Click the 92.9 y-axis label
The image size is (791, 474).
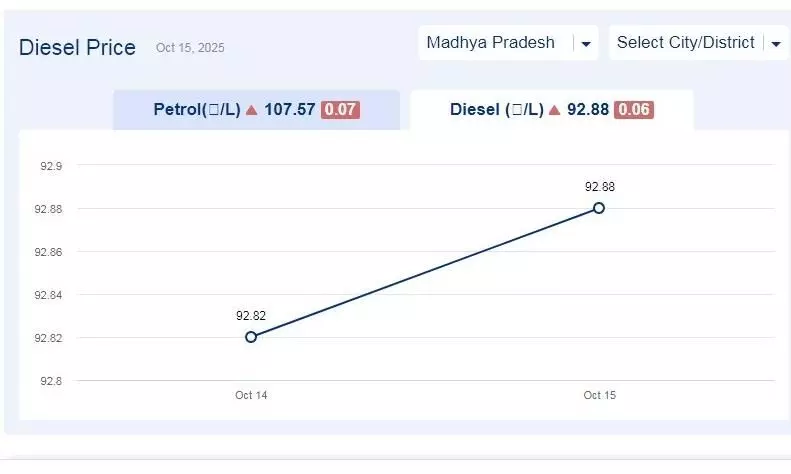50,166
